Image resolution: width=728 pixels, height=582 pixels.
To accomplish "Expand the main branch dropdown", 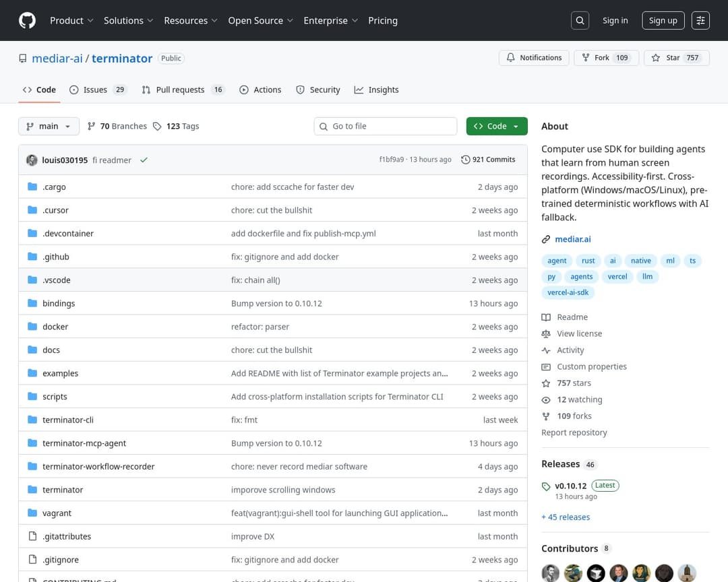I will [x=49, y=126].
